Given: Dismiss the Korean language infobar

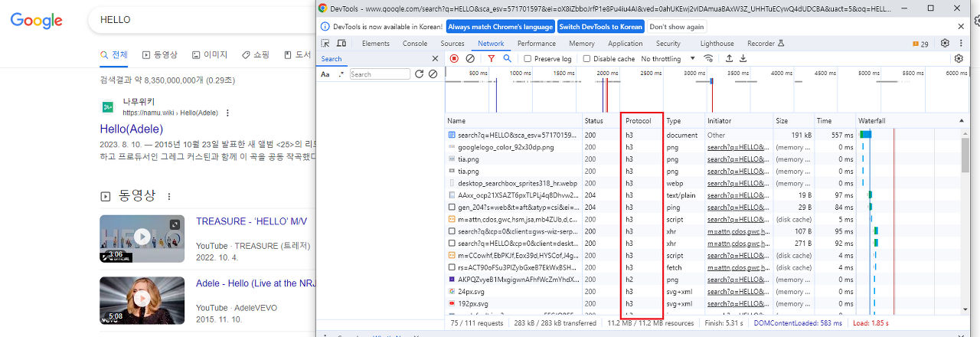Looking at the screenshot, I should pyautogui.click(x=962, y=27).
